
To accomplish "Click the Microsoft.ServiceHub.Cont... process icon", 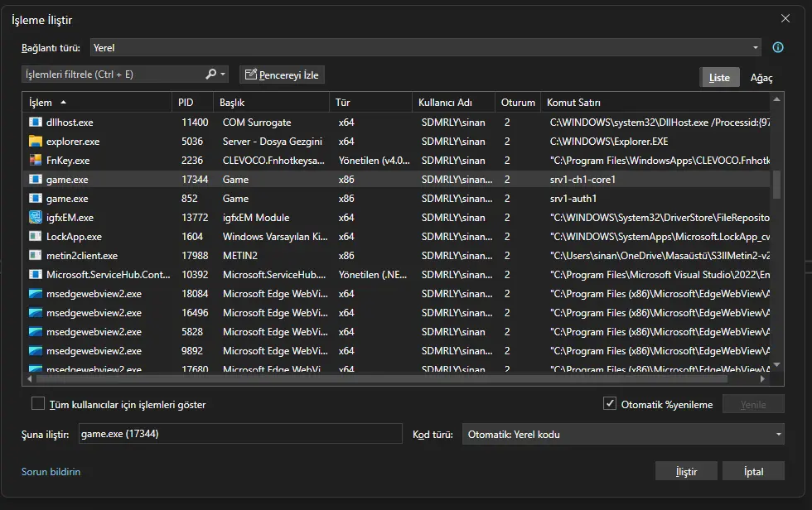I will (x=35, y=275).
